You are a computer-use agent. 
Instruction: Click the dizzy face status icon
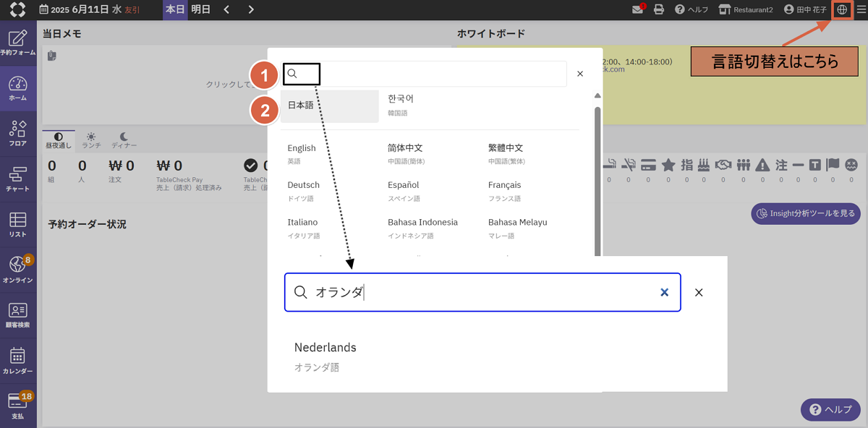[x=851, y=164]
